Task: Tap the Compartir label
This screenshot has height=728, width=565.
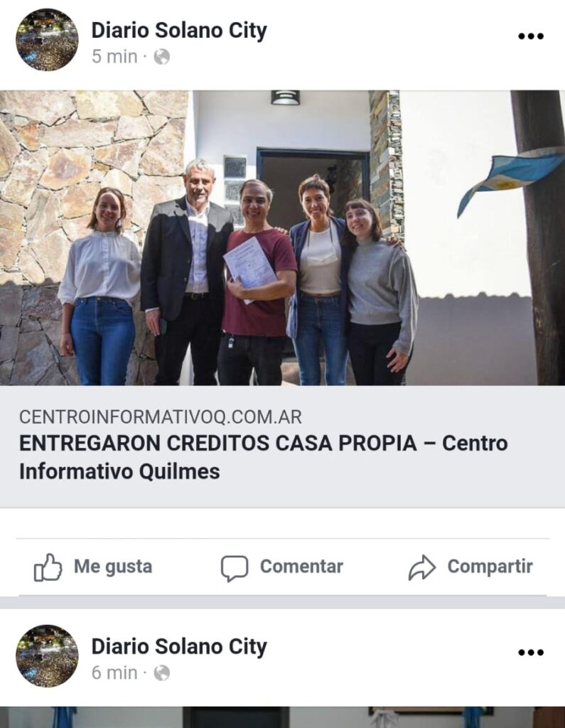Action: pyautogui.click(x=490, y=567)
